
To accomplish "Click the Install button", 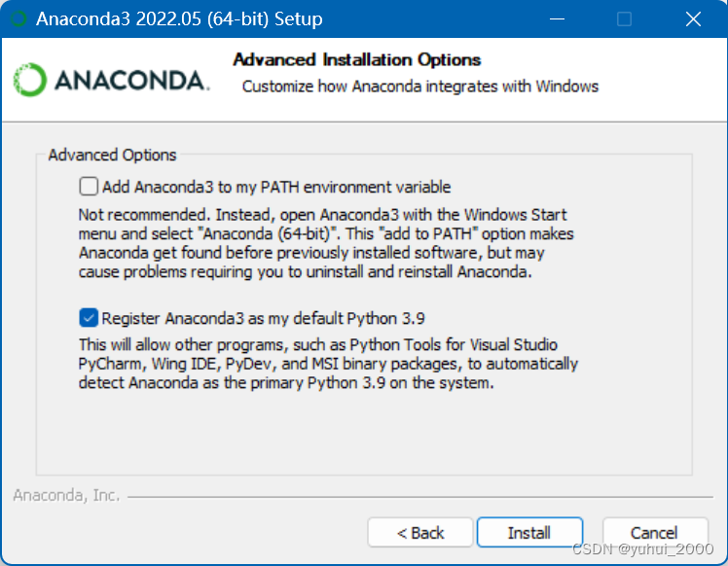I will (529, 532).
